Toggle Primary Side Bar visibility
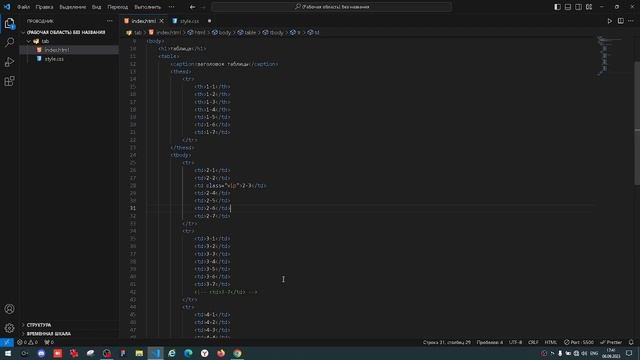Viewport: 640px width, 360px height. tap(557, 7)
